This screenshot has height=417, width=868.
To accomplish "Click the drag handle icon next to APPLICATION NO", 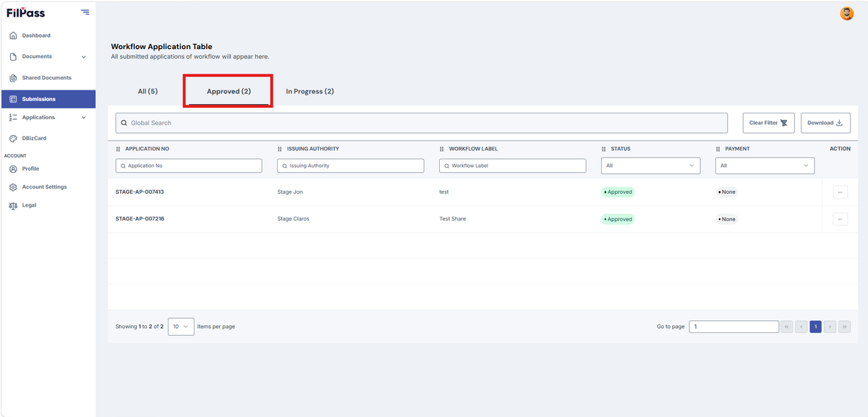I will pyautogui.click(x=118, y=149).
